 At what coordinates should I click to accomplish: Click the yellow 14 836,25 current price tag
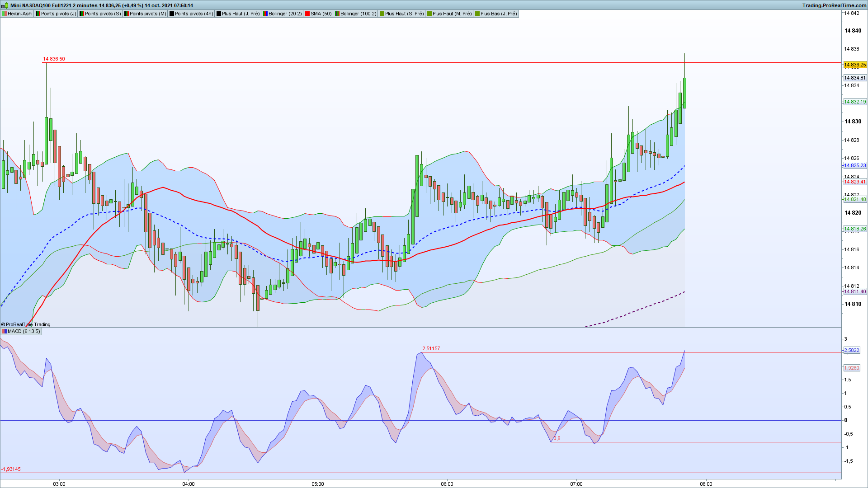[854, 65]
